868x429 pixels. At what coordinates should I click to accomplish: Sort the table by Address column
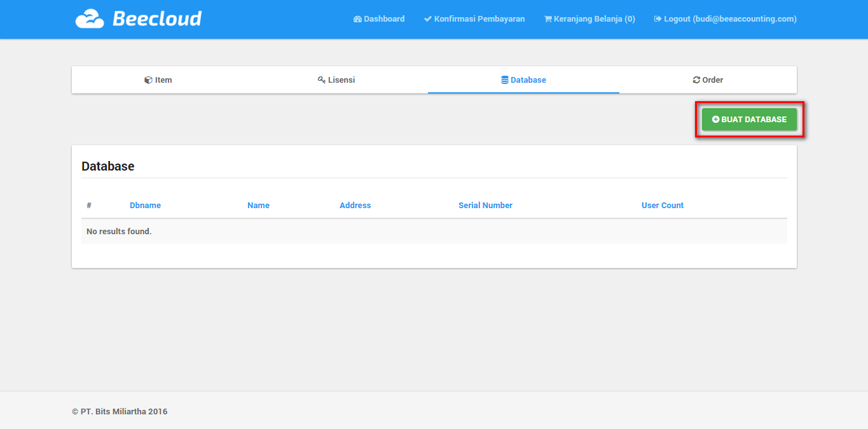[355, 206]
